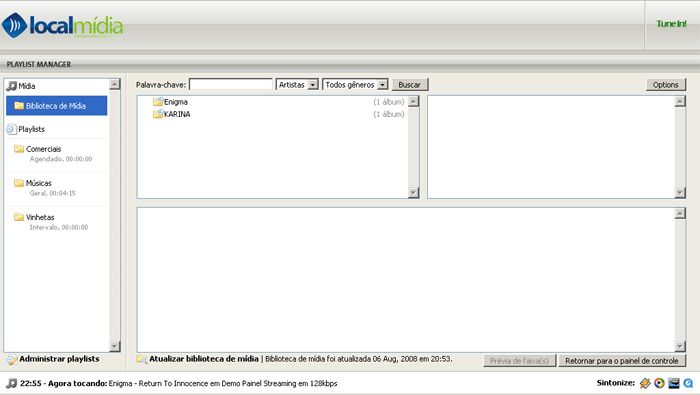The width and height of the screenshot is (700, 395).
Task: Click the Atualizar biblioteca magnifier folder icon
Action: 142,359
